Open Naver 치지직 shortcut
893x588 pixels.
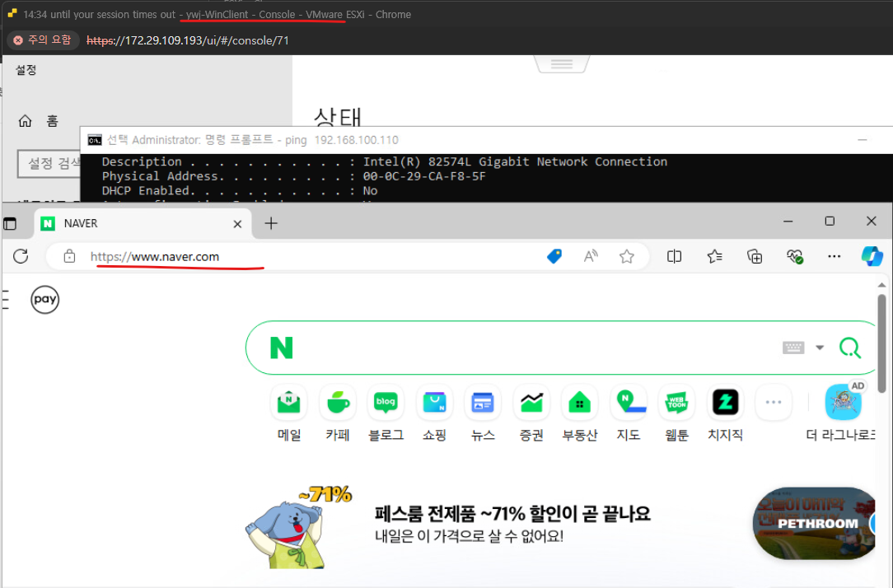click(x=725, y=413)
